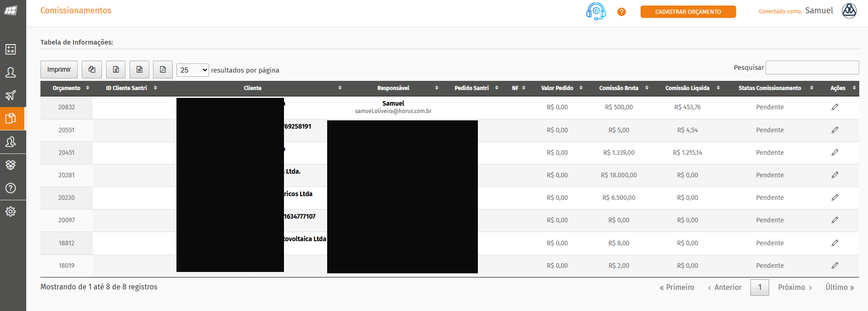The height and width of the screenshot is (311, 868).
Task: Edit the row for orçamento 18019
Action: pos(834,266)
